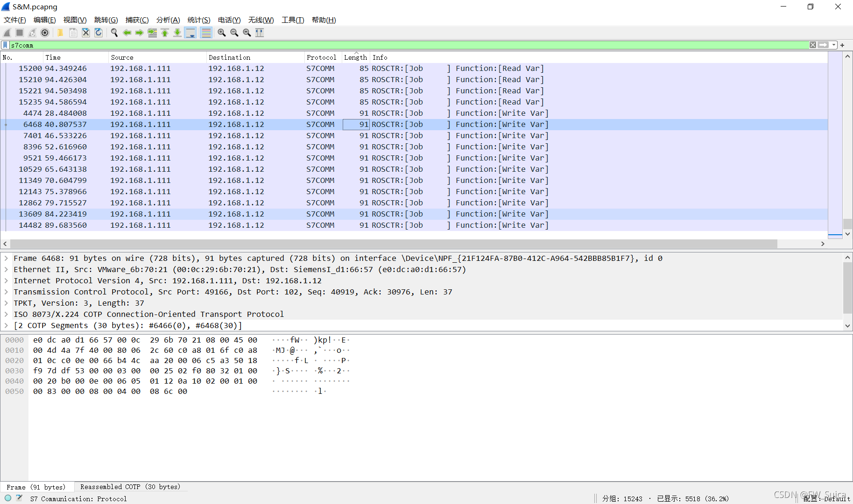853x504 pixels.
Task: Click the packet list vertical scrollbar thumb
Action: pyautogui.click(x=847, y=224)
